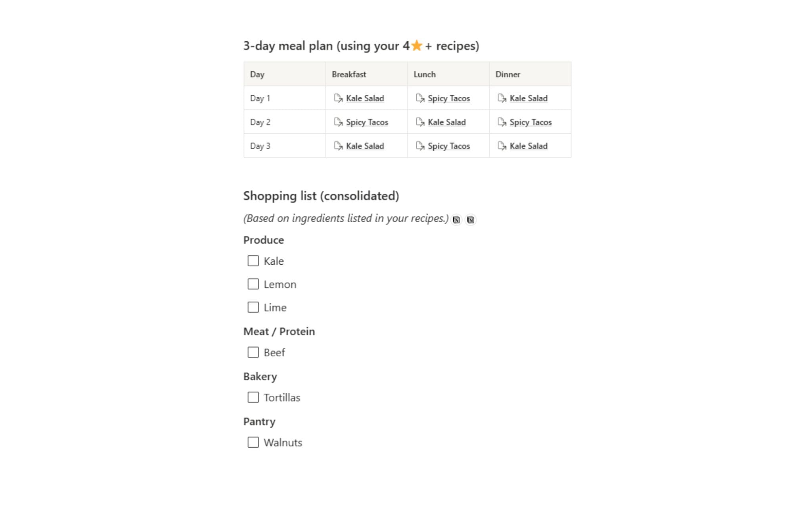This screenshot has width=812, height=508.
Task: Click page icon beside Day 2 Lunch Kale Salad
Action: [x=420, y=122]
